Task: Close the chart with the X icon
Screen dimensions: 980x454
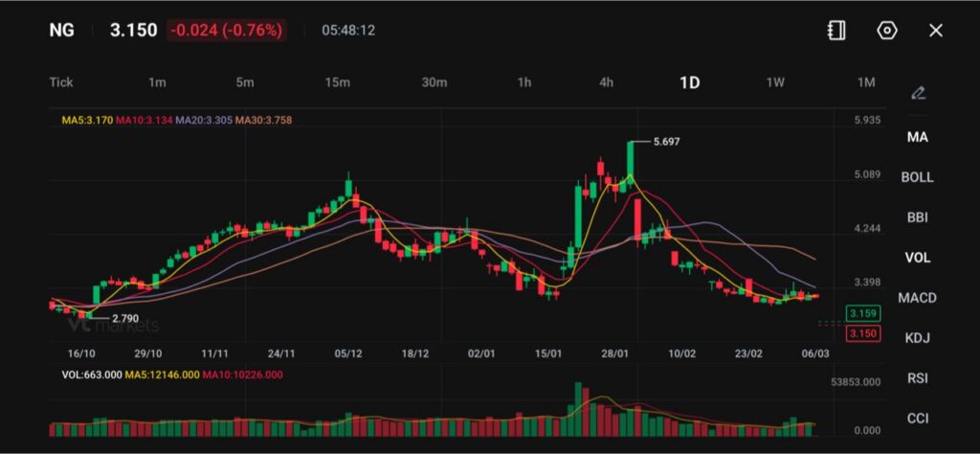Action: [x=936, y=31]
